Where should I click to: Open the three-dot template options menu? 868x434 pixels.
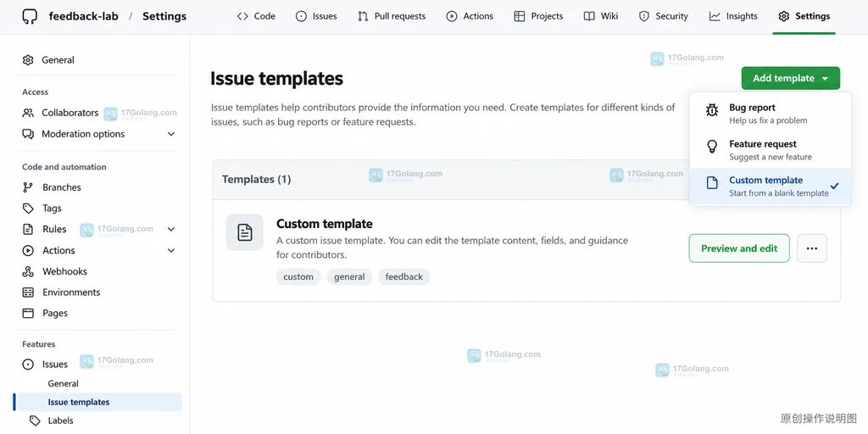coord(812,248)
